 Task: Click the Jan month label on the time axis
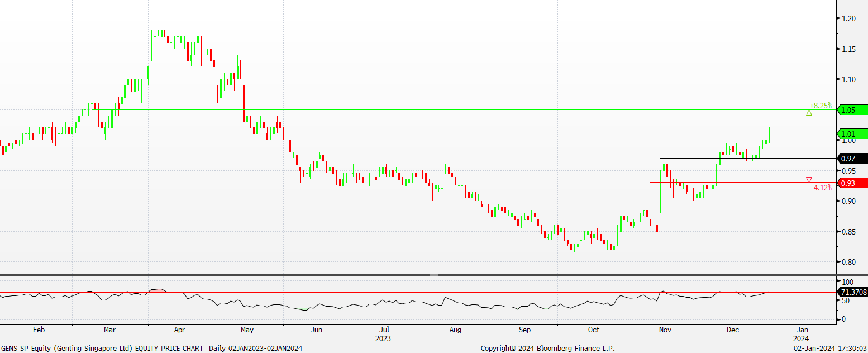pos(802,330)
